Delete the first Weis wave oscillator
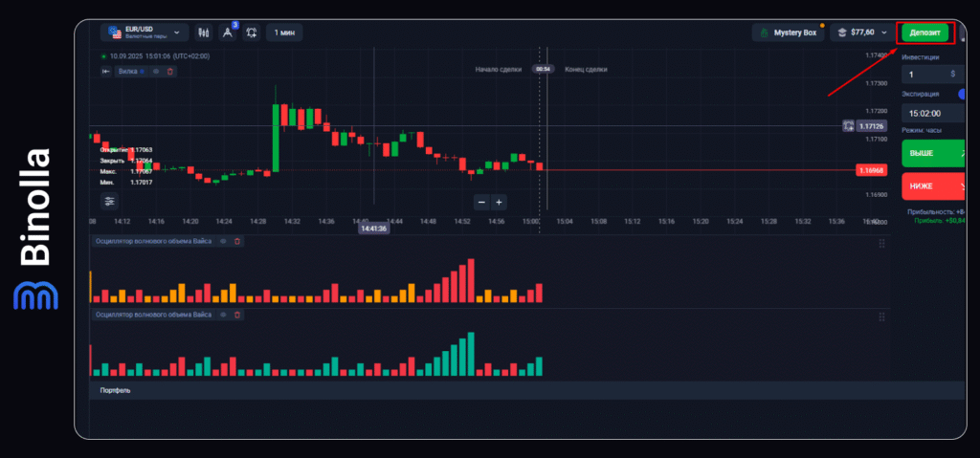Image resolution: width=980 pixels, height=458 pixels. tap(238, 242)
